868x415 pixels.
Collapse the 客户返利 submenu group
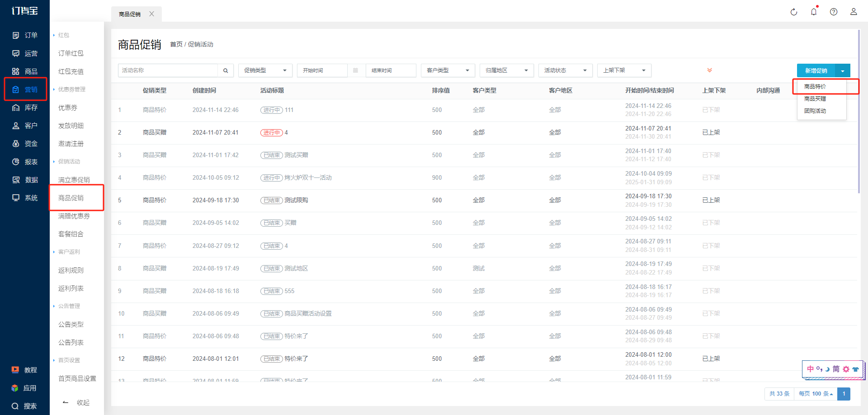[x=67, y=252]
